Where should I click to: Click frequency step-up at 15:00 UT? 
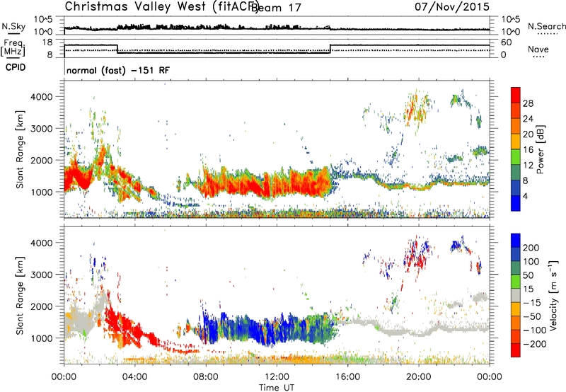pyautogui.click(x=330, y=49)
